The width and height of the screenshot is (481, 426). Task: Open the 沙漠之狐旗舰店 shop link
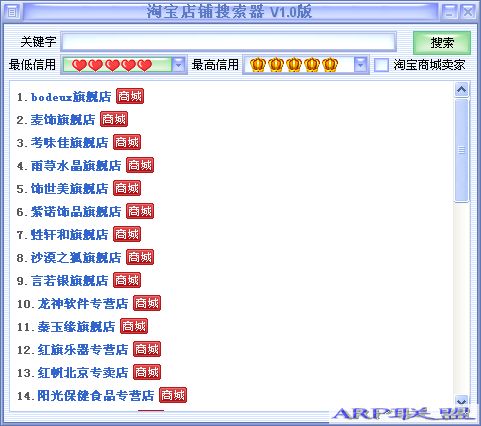(x=76, y=258)
